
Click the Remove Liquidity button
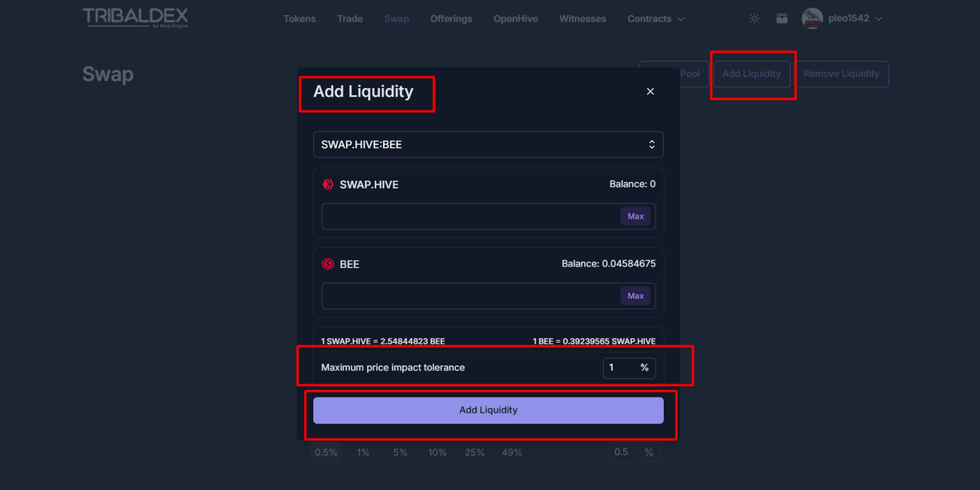pos(841,73)
